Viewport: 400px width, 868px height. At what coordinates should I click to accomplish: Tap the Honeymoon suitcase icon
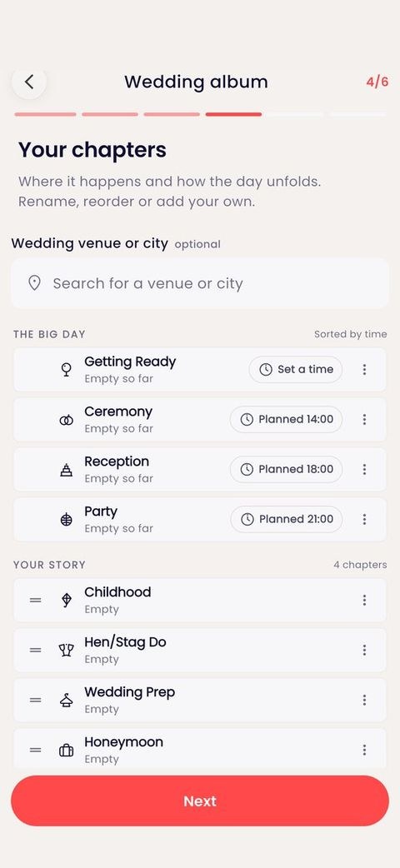click(x=66, y=750)
